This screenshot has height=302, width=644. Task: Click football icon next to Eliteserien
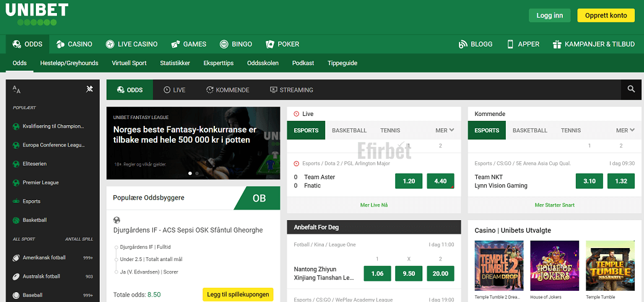click(16, 164)
